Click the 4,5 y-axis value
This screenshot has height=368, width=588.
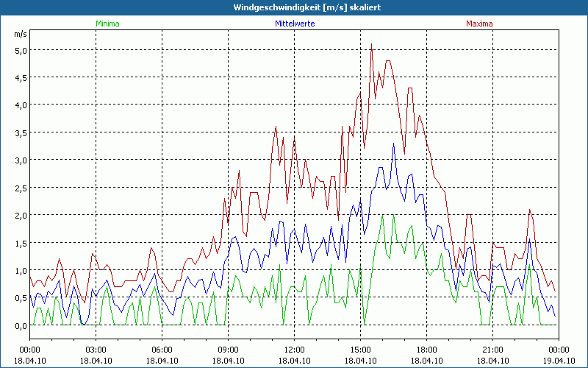pyautogui.click(x=21, y=78)
